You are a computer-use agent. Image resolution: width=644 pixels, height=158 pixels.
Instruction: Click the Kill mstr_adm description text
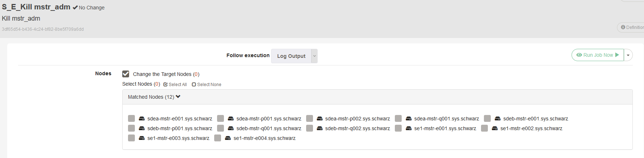(21, 18)
